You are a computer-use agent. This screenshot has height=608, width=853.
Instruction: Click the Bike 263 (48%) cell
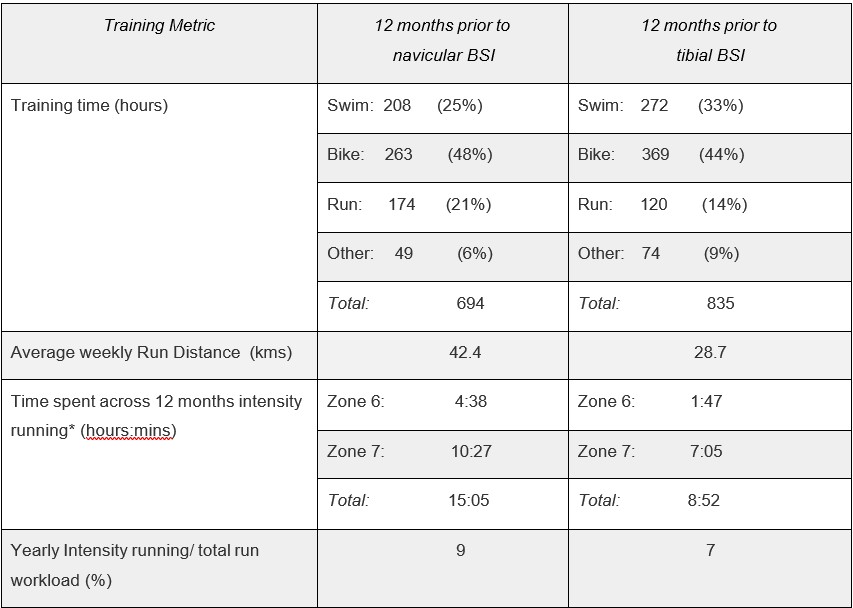click(x=443, y=158)
